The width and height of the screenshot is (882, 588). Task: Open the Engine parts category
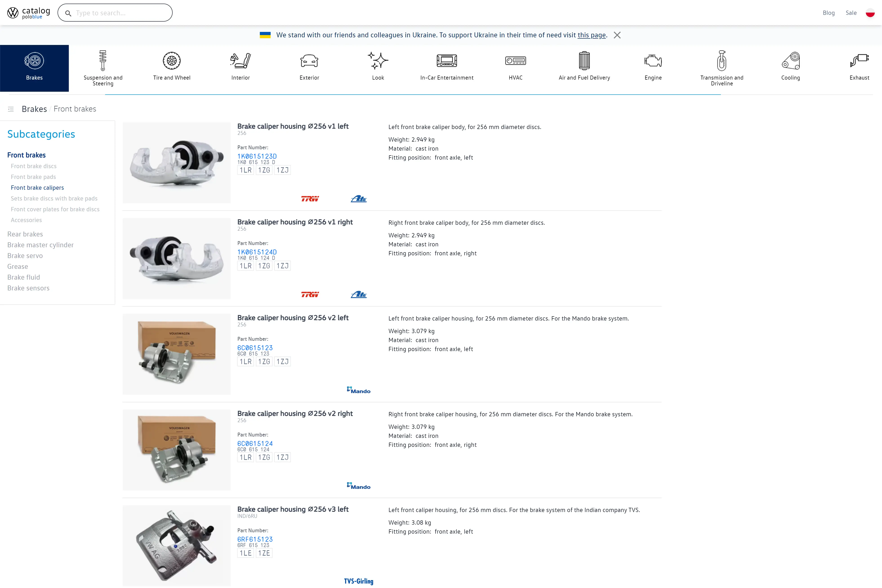click(x=653, y=67)
